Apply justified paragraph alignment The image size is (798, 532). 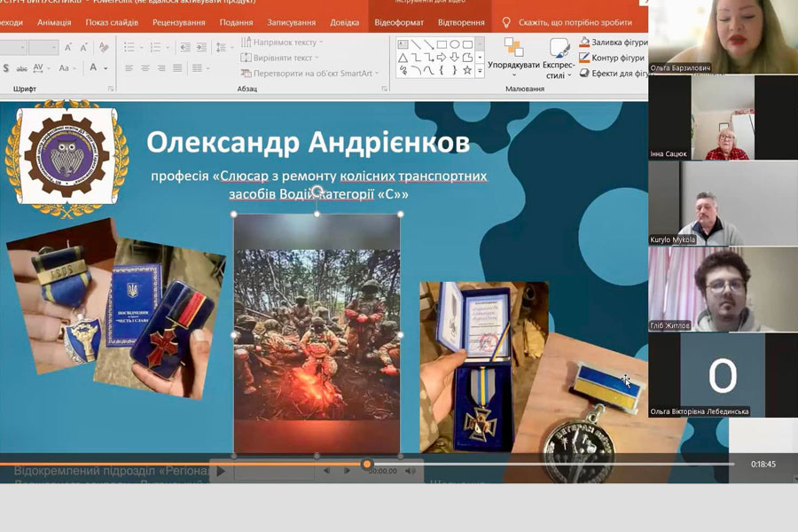(178, 68)
